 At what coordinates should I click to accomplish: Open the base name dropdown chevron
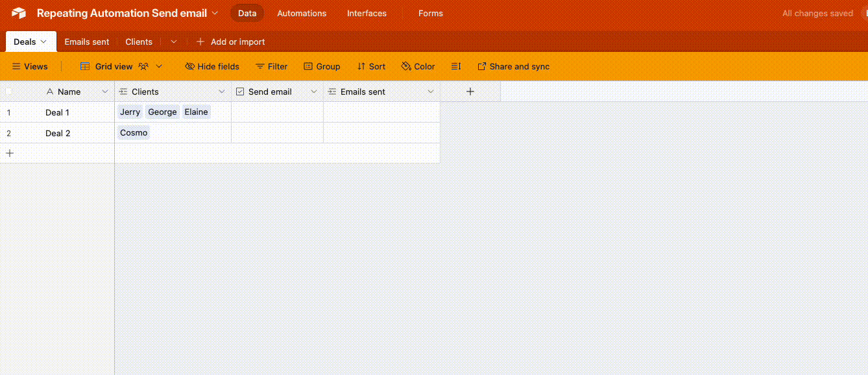click(x=215, y=13)
